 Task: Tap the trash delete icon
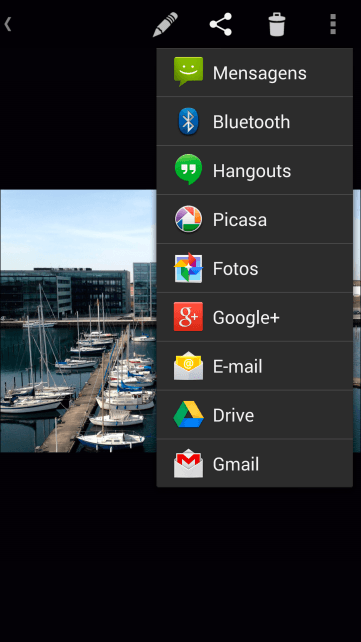(x=277, y=25)
